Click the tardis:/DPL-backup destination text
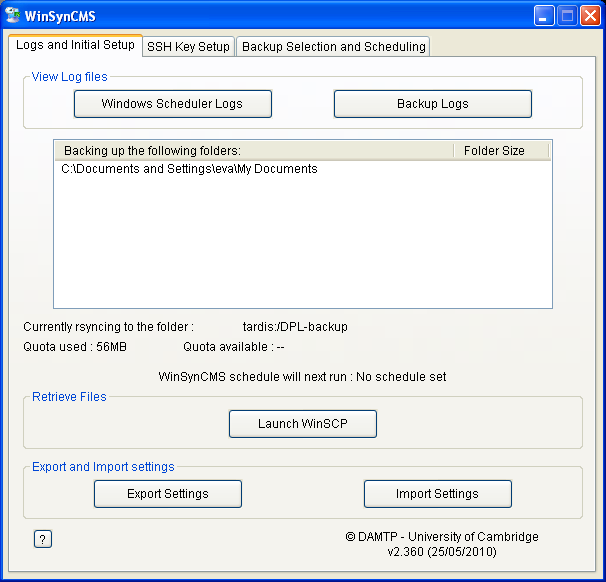 (295, 327)
